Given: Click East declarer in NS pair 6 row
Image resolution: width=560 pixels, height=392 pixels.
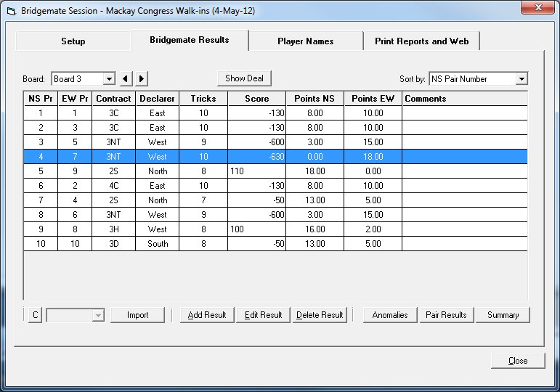Looking at the screenshot, I should [157, 186].
